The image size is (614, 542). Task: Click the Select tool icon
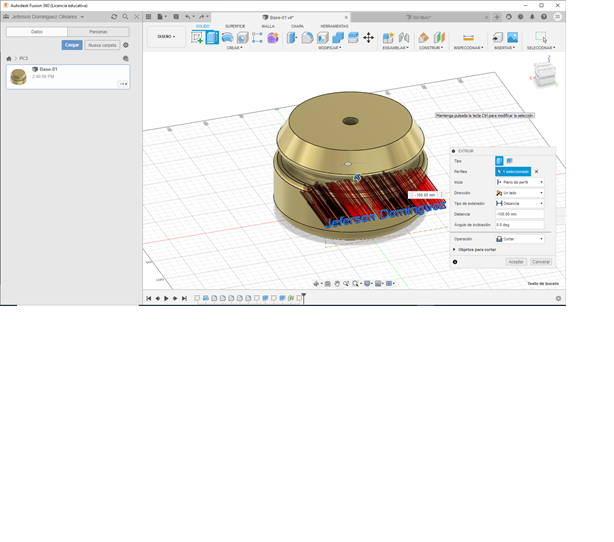pos(541,37)
